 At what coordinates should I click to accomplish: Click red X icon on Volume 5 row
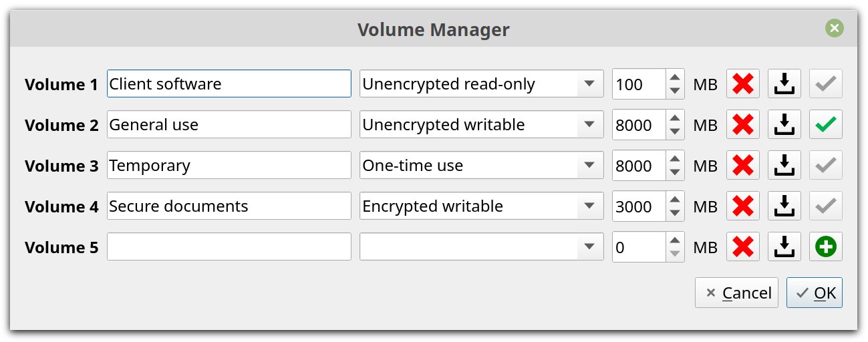pos(743,247)
